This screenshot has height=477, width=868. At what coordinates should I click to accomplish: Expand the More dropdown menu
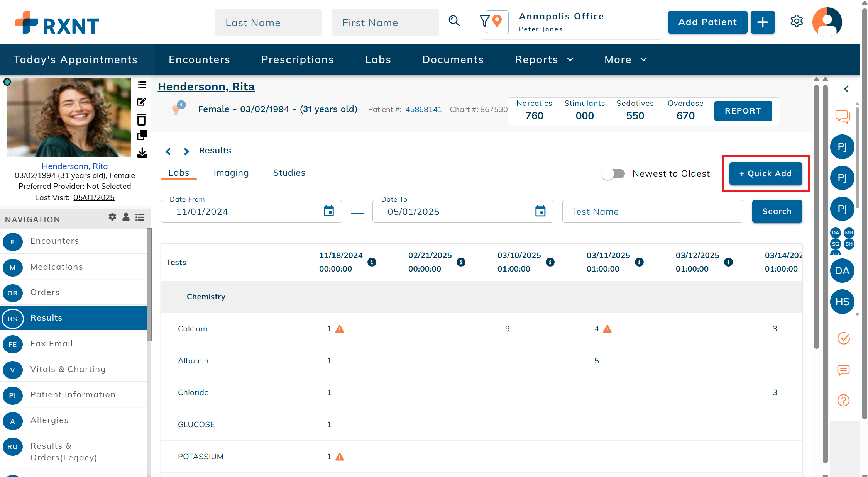[626, 59]
